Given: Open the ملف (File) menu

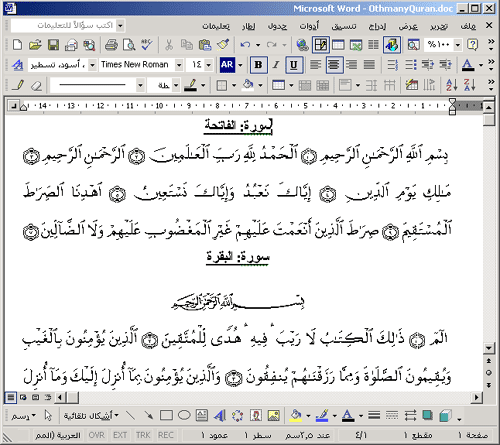Looking at the screenshot, I should tap(468, 26).
